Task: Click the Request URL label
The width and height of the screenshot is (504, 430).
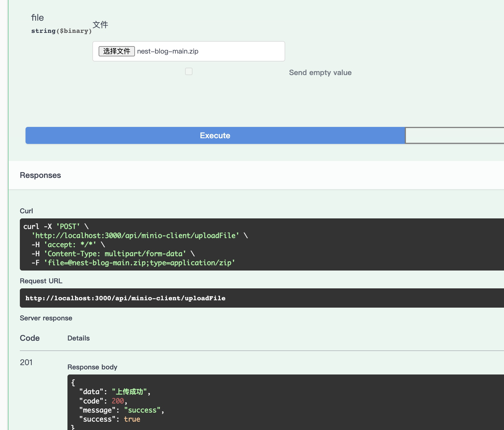Action: coord(41,281)
